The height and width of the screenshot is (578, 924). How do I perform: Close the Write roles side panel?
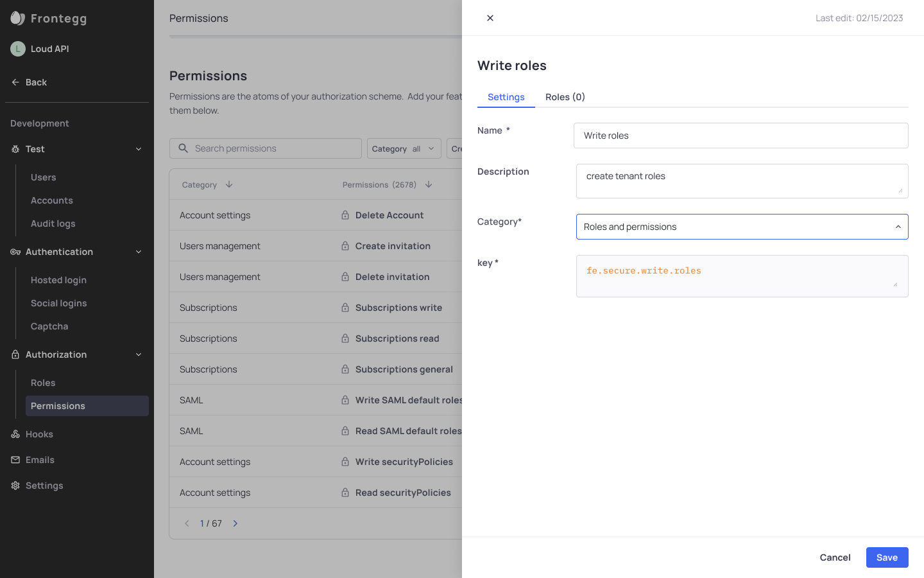coord(490,18)
